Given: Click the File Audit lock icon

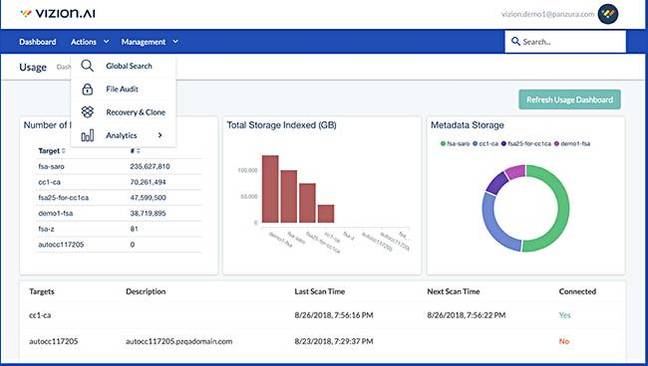Looking at the screenshot, I should click(87, 89).
